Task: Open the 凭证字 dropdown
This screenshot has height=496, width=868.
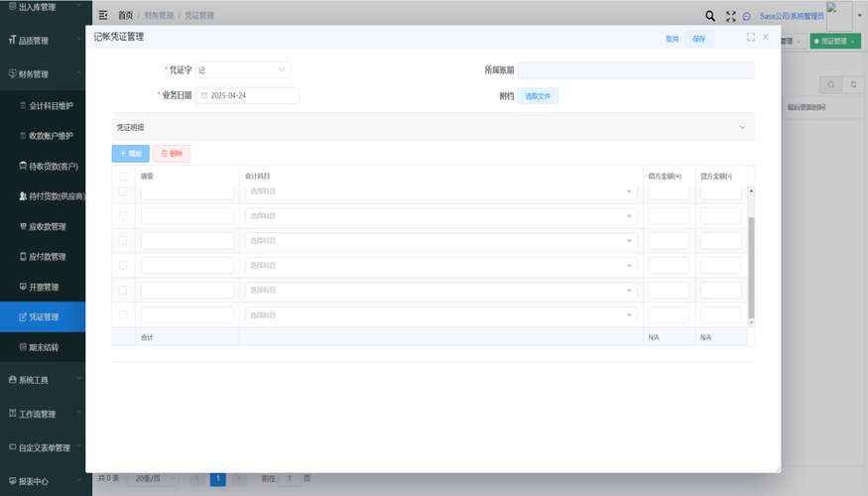Action: pyautogui.click(x=242, y=69)
